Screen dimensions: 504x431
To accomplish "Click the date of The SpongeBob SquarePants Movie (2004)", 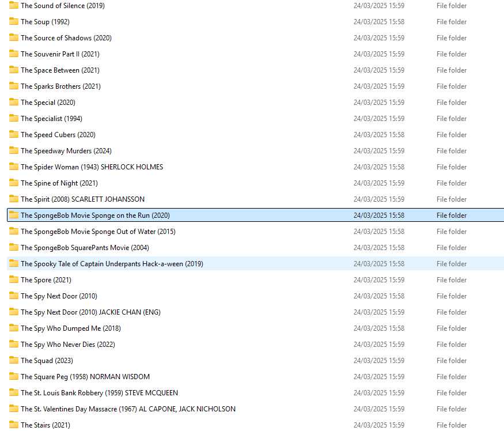I will [379, 248].
